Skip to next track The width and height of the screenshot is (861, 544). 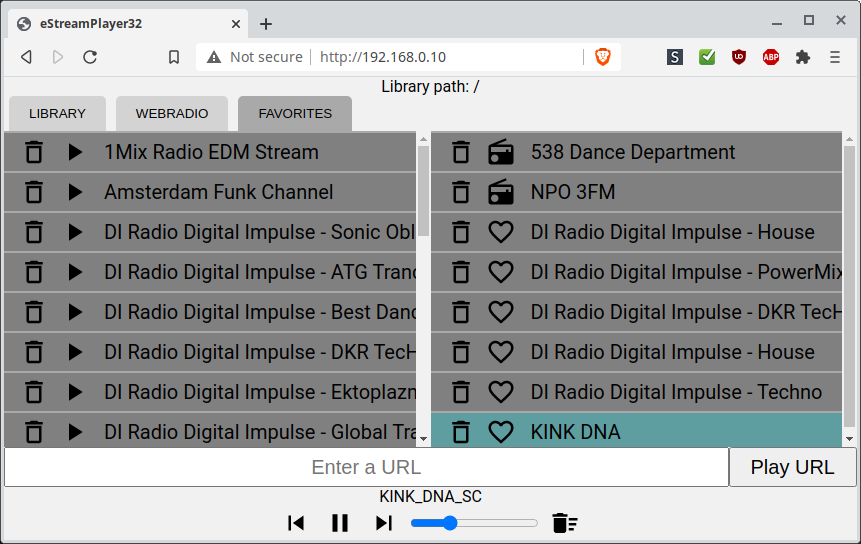(x=384, y=523)
